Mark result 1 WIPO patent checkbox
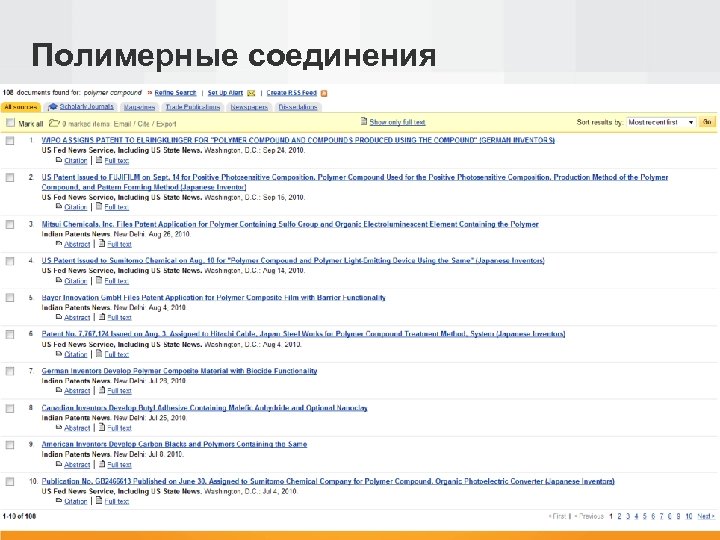720x540 pixels. tap(10, 141)
